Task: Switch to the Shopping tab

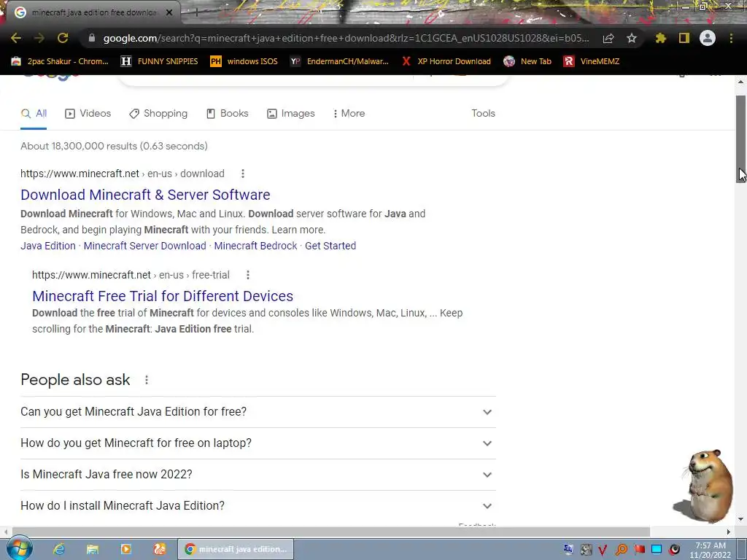Action: pyautogui.click(x=158, y=113)
